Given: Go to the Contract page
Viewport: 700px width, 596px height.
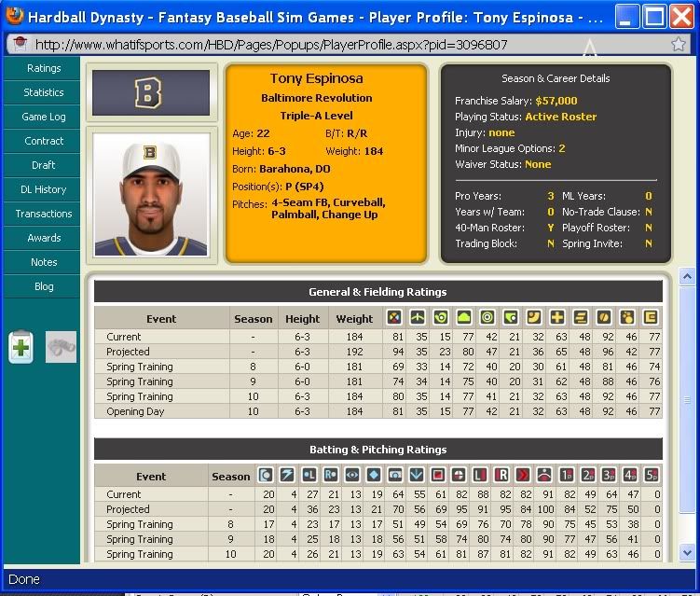Looking at the screenshot, I should (x=44, y=141).
